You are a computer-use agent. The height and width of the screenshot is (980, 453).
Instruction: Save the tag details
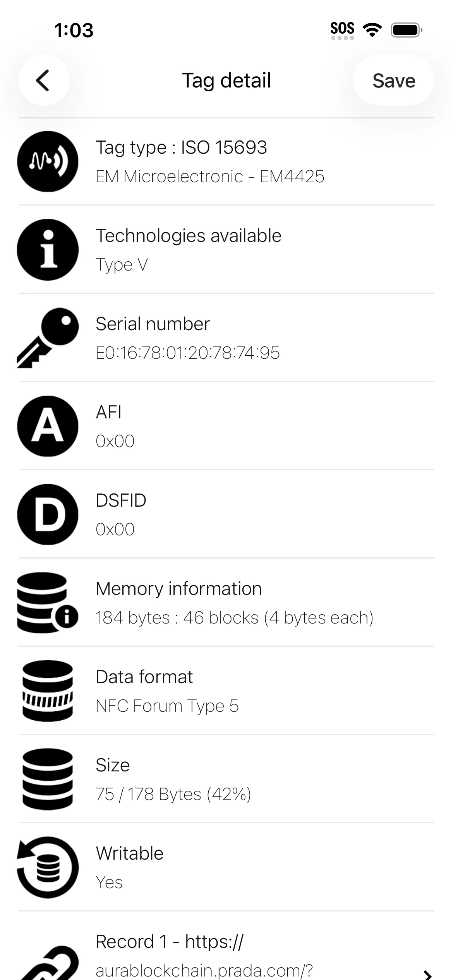click(x=394, y=81)
